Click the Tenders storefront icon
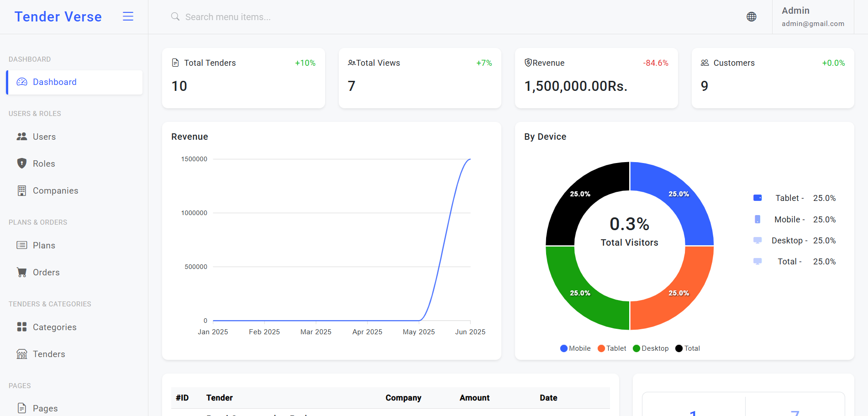The width and height of the screenshot is (868, 416). coord(22,354)
